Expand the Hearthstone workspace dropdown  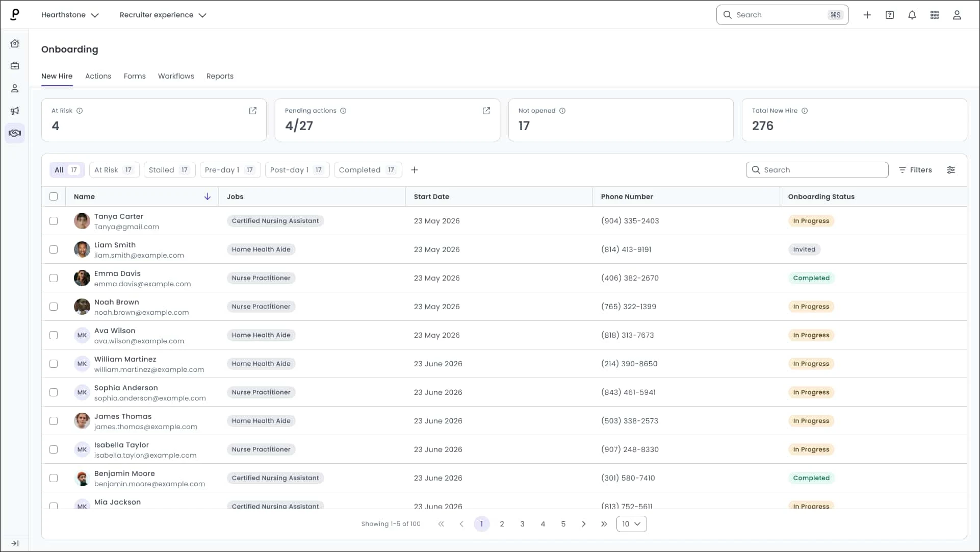[70, 15]
